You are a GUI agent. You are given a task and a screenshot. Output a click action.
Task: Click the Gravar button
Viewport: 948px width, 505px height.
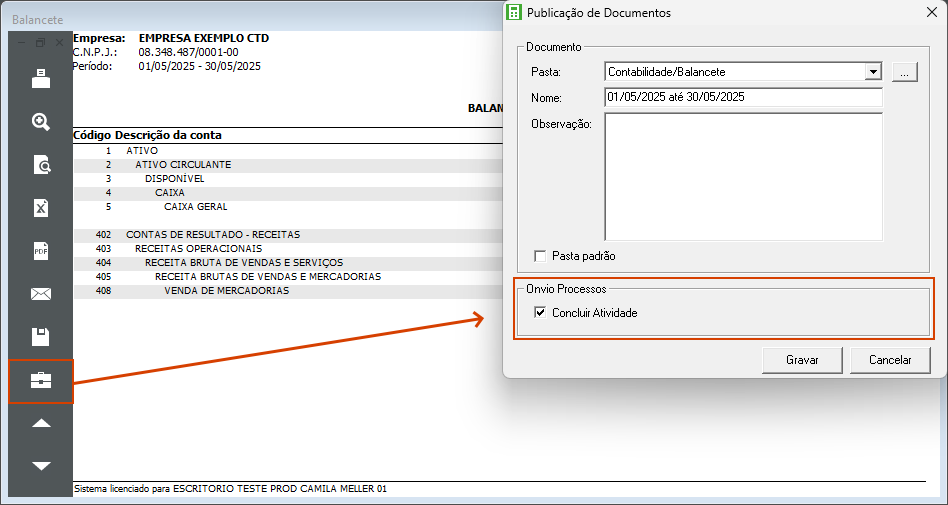pos(802,360)
